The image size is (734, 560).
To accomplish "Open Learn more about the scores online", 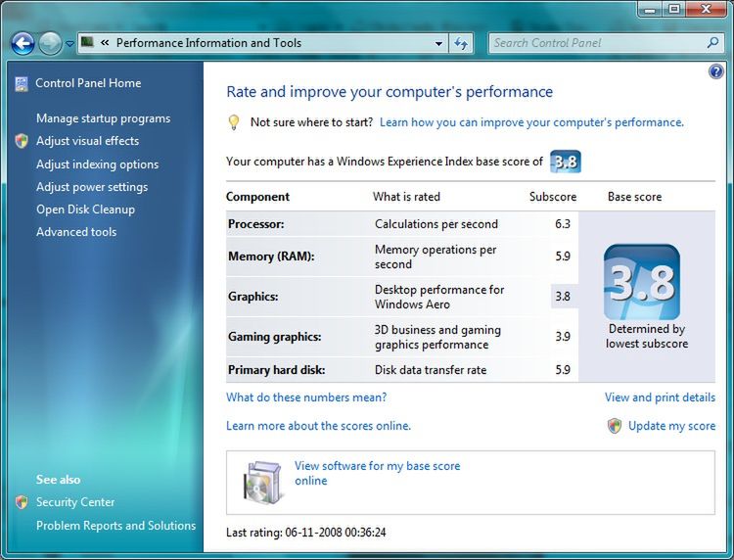I will tap(318, 426).
